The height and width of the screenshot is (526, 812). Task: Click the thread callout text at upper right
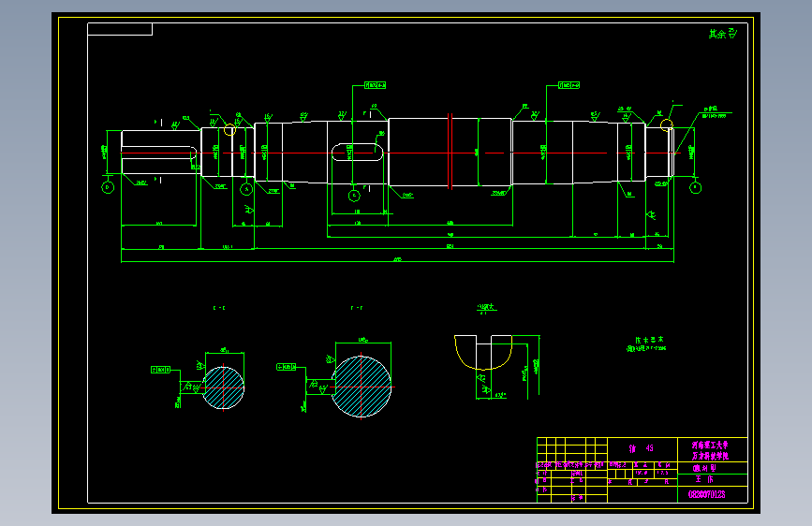714,113
